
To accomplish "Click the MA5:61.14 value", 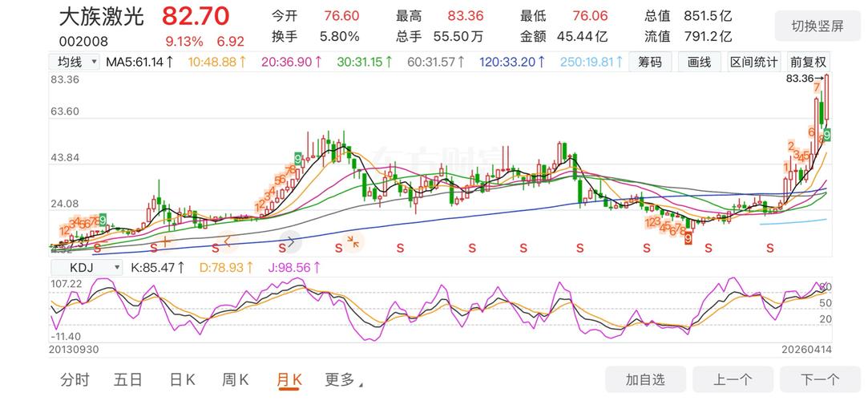I will point(139,62).
